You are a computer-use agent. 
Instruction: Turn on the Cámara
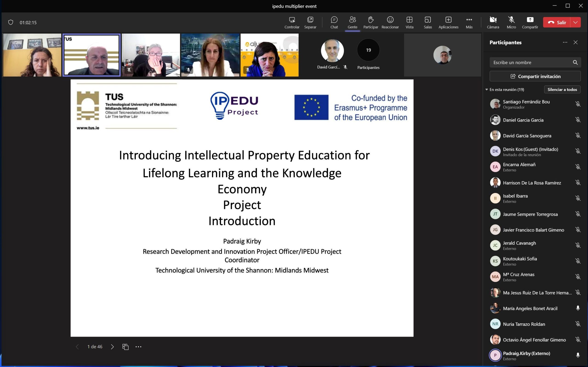pos(493,22)
